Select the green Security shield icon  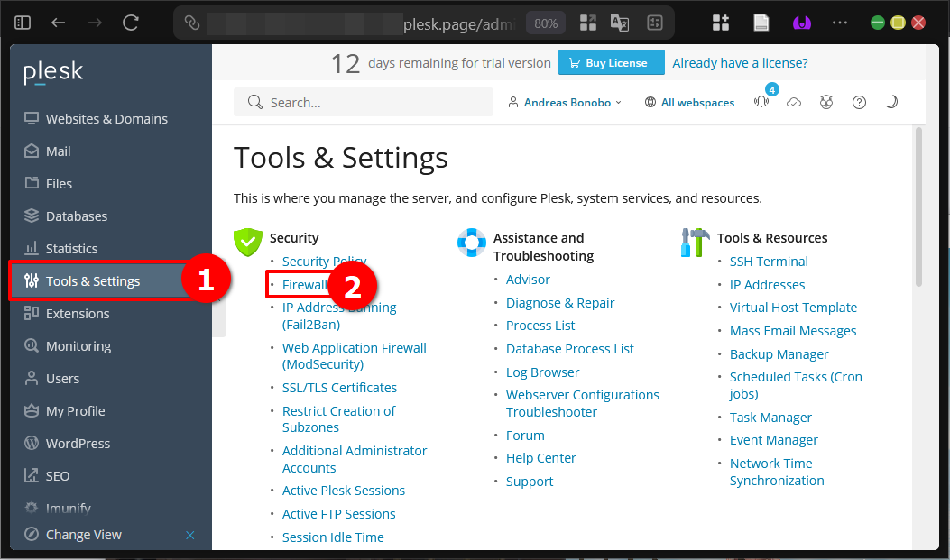point(248,243)
